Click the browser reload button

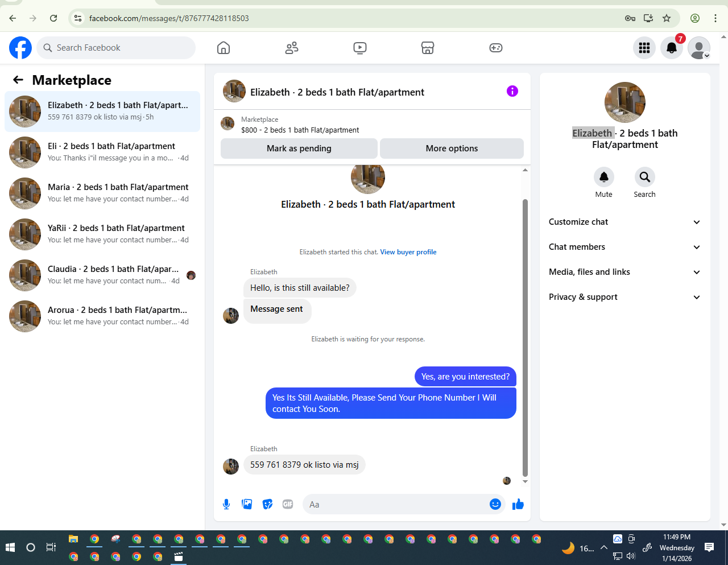[x=53, y=18]
